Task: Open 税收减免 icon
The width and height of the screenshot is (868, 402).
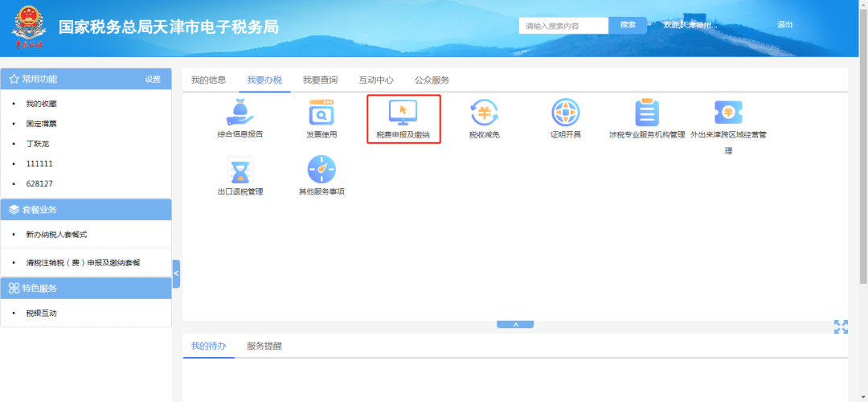Action: click(485, 113)
